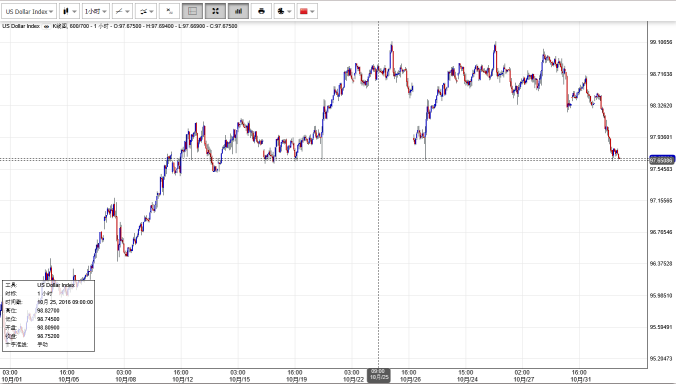Open the settings gear dropdown
The width and height of the screenshot is (676, 384).
pyautogui.click(x=284, y=11)
